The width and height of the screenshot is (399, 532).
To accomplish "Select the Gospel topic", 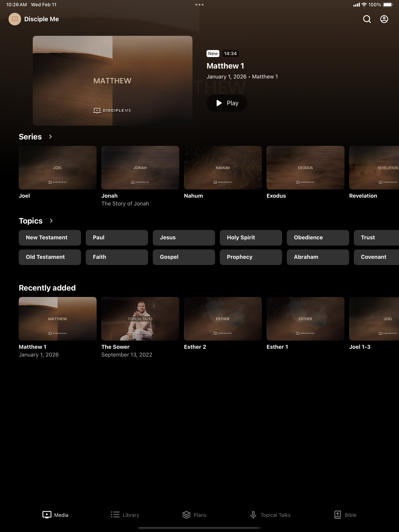I will 184,257.
